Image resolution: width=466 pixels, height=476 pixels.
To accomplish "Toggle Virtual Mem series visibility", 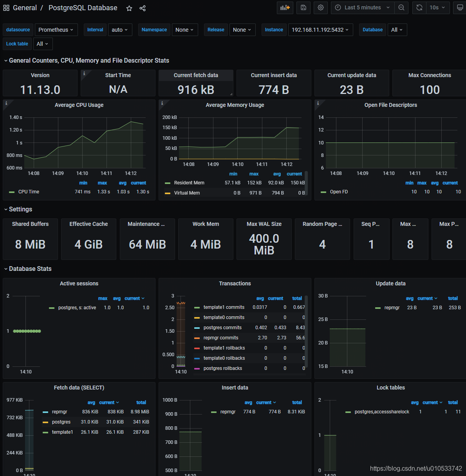I will click(187, 193).
